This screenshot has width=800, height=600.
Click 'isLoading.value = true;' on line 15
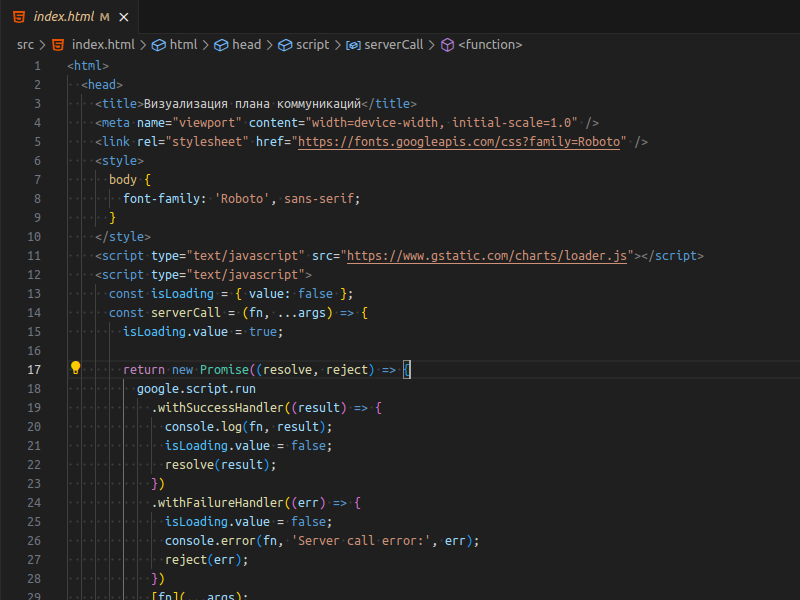[x=203, y=332]
